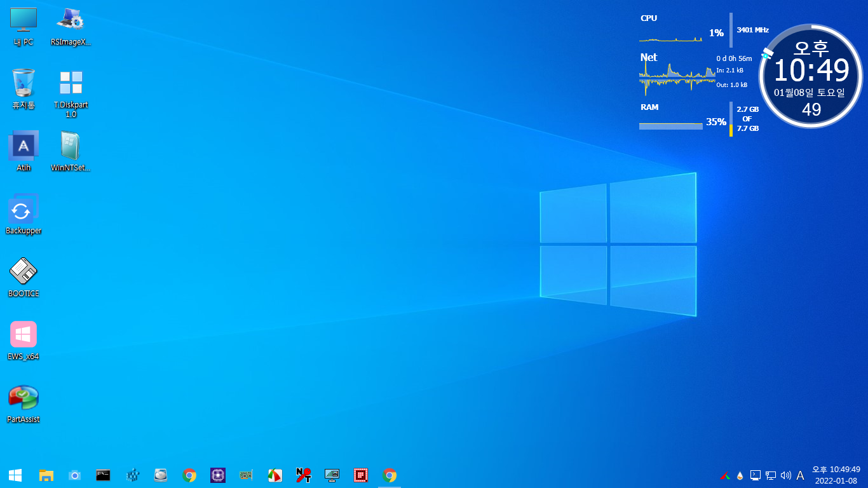
Task: Select the T.Diskpart 1.0 desktop icon
Action: (71, 93)
